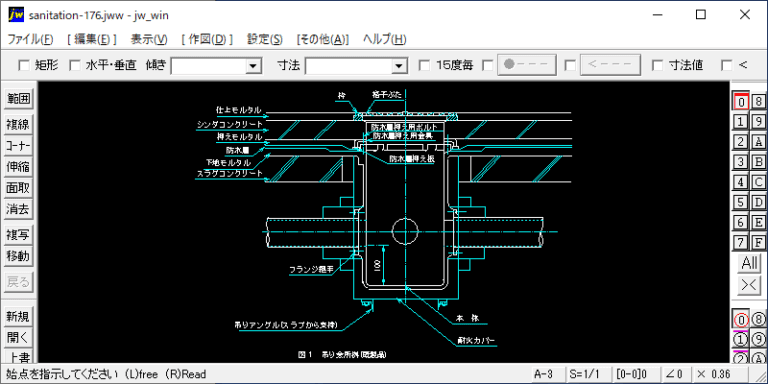Open the 設定(S) menu
The height and width of the screenshot is (384, 768).
pyautogui.click(x=264, y=40)
